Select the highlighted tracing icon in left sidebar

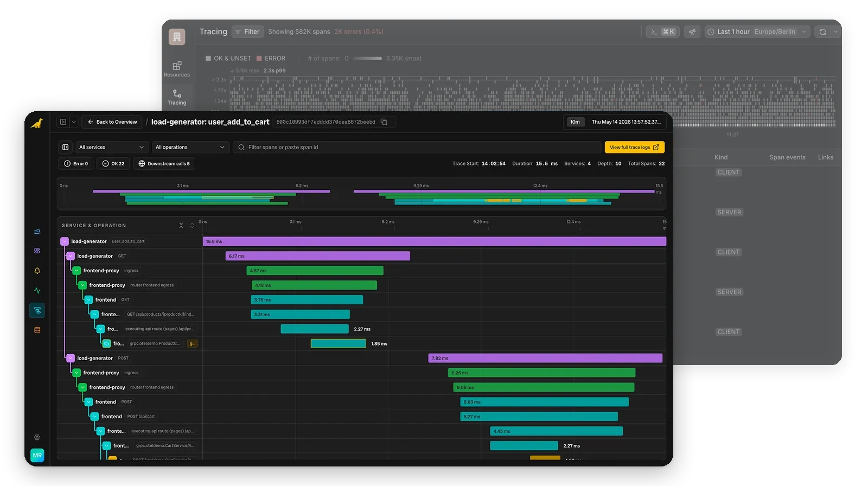37,310
